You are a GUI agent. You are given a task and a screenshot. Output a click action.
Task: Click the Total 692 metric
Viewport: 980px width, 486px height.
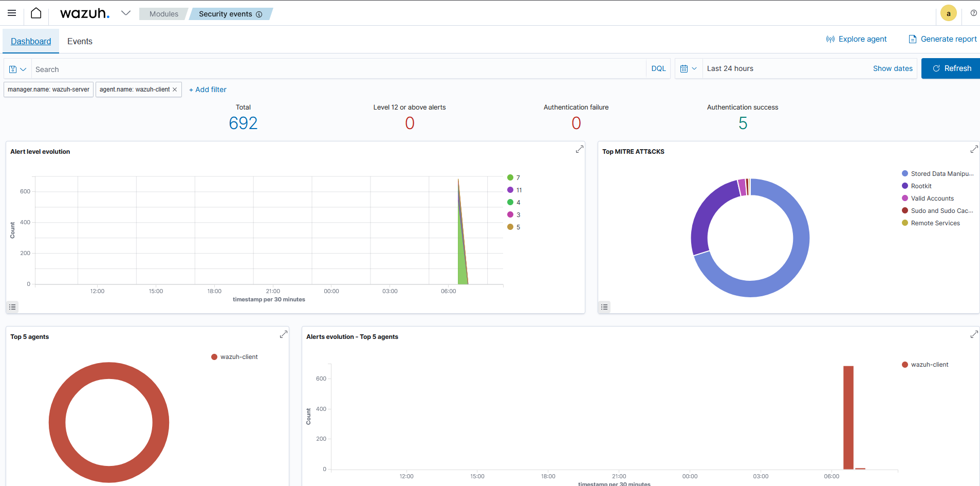243,123
